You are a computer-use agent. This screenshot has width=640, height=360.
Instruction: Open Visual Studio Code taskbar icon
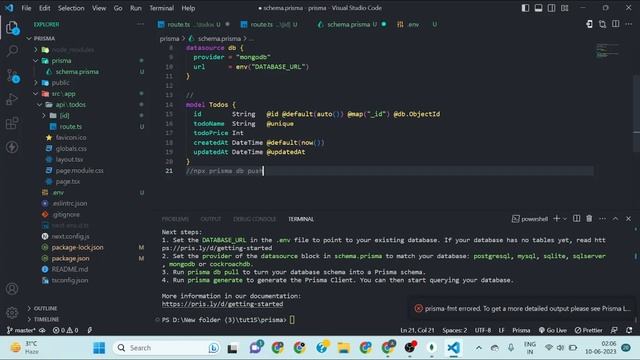click(x=453, y=348)
